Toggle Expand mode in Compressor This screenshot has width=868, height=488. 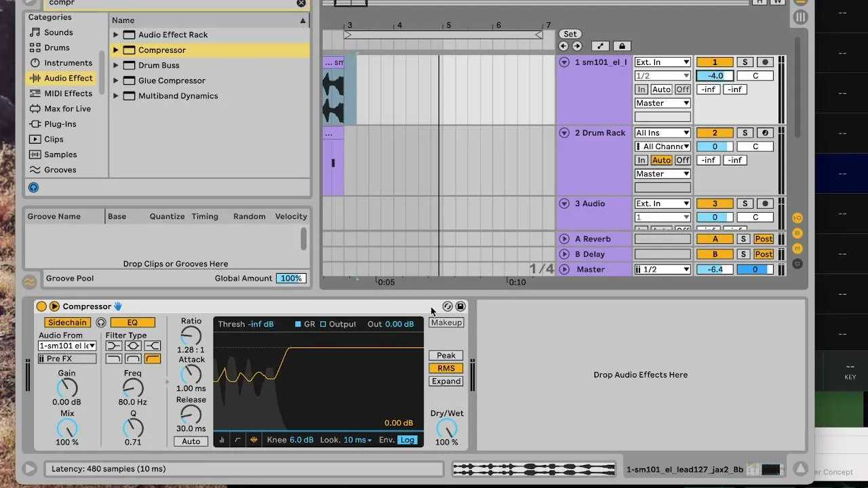pos(446,381)
